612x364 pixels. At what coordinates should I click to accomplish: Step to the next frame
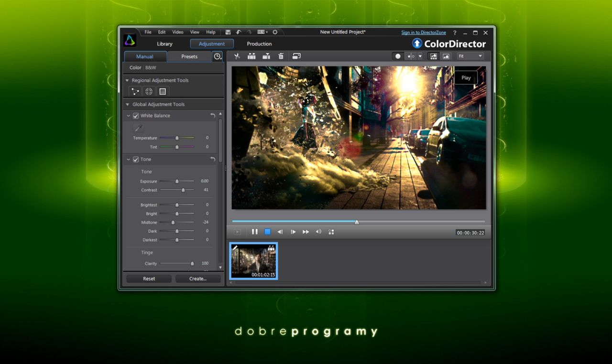pyautogui.click(x=293, y=232)
